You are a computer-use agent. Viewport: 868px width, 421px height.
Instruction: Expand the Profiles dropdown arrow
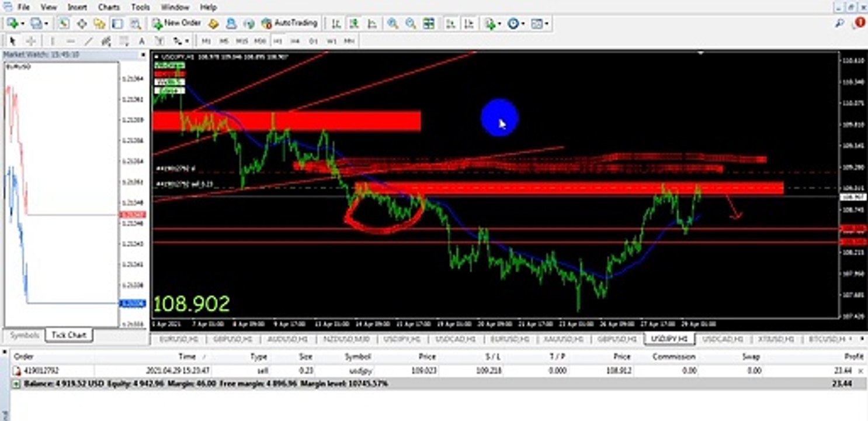point(46,24)
